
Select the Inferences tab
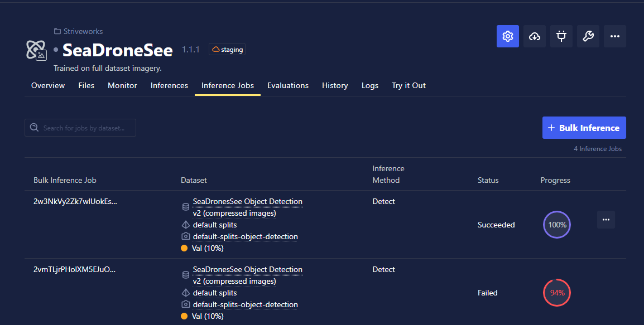(169, 85)
